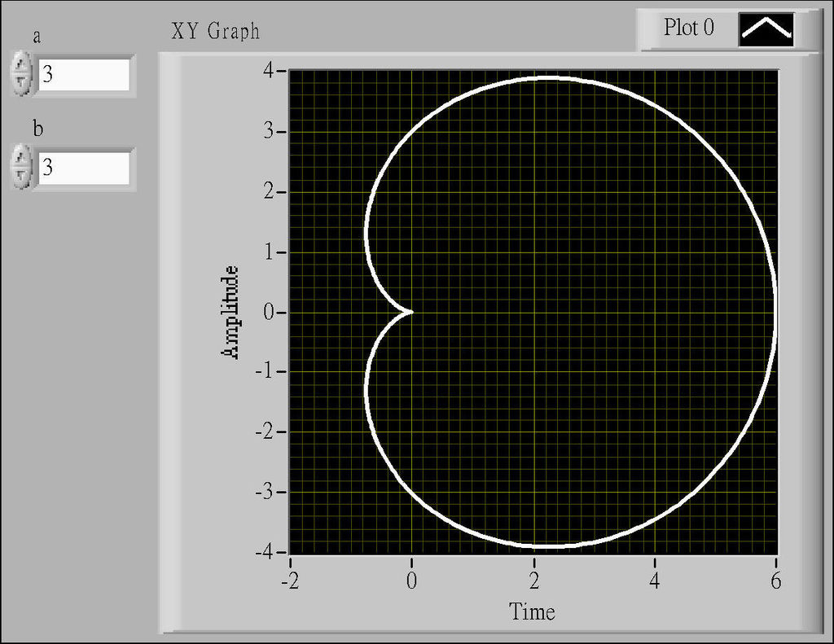This screenshot has height=644, width=834.
Task: Click the cardioid cusp at the origin
Action: coord(410,312)
